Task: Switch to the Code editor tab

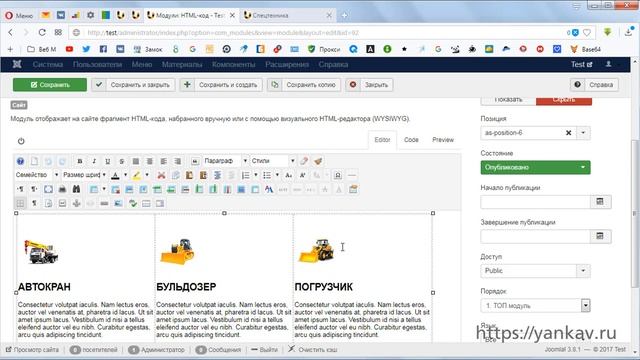Action: 411,140
